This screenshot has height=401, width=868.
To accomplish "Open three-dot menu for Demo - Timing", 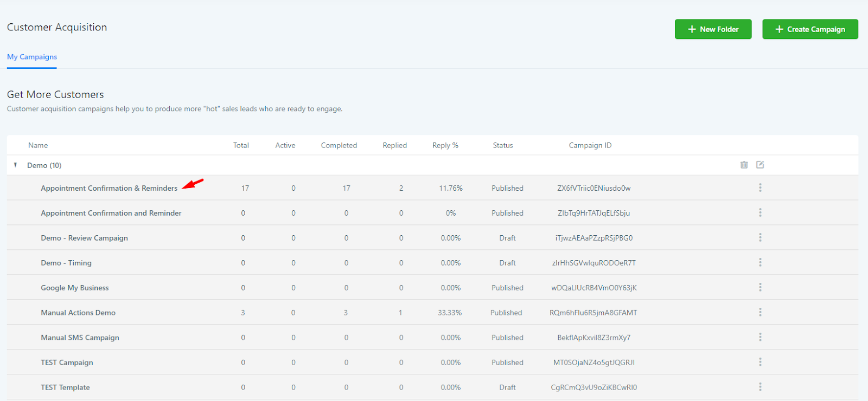I will coord(760,262).
